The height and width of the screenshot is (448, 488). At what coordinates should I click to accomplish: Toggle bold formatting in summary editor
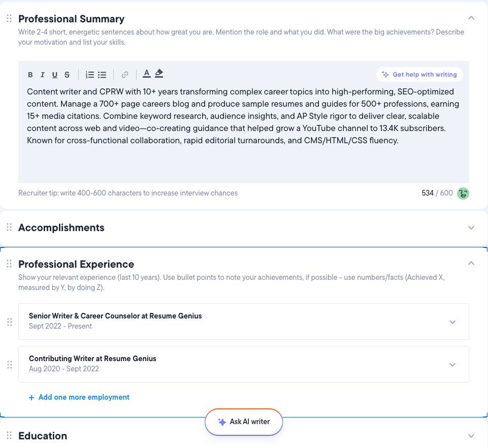point(30,75)
